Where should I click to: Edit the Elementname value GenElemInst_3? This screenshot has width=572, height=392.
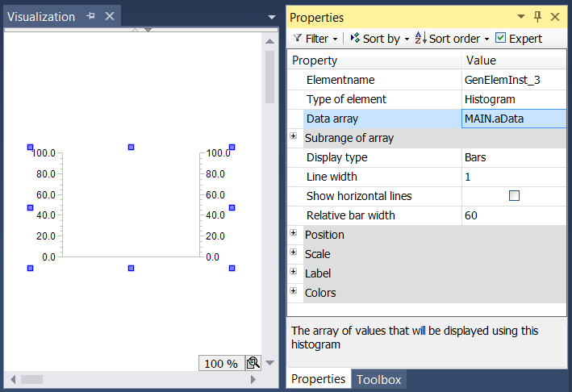[514, 80]
